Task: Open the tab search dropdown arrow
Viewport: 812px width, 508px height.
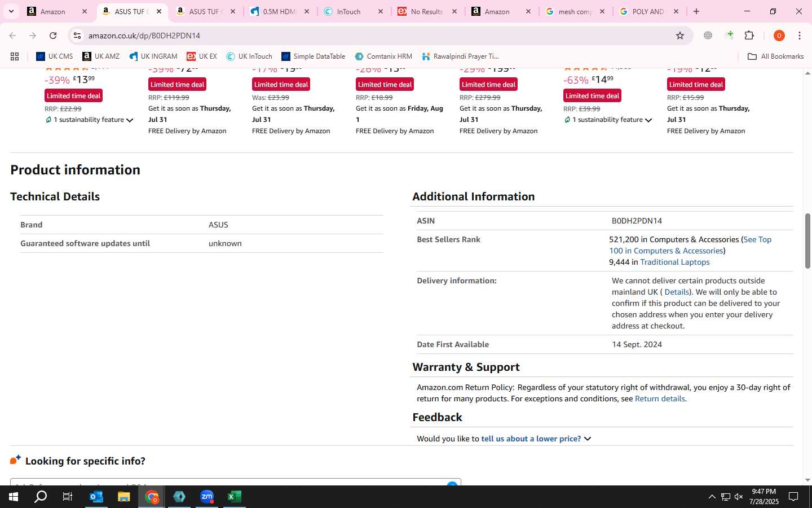Action: (11, 11)
